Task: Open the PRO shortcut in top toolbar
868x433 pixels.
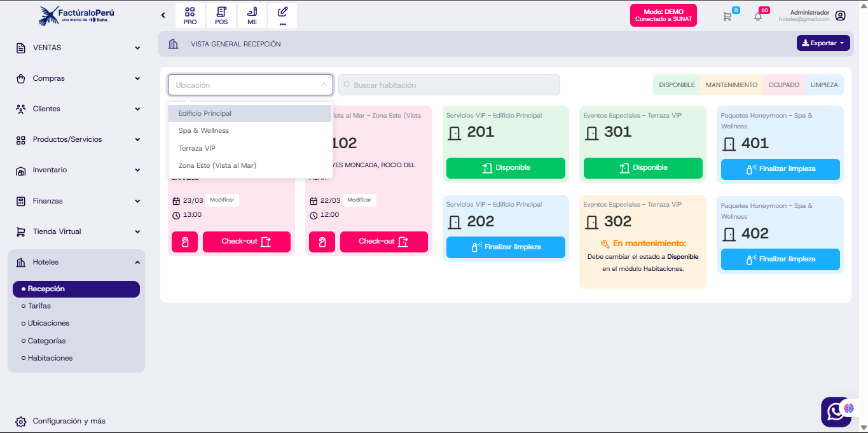Action: coord(190,16)
